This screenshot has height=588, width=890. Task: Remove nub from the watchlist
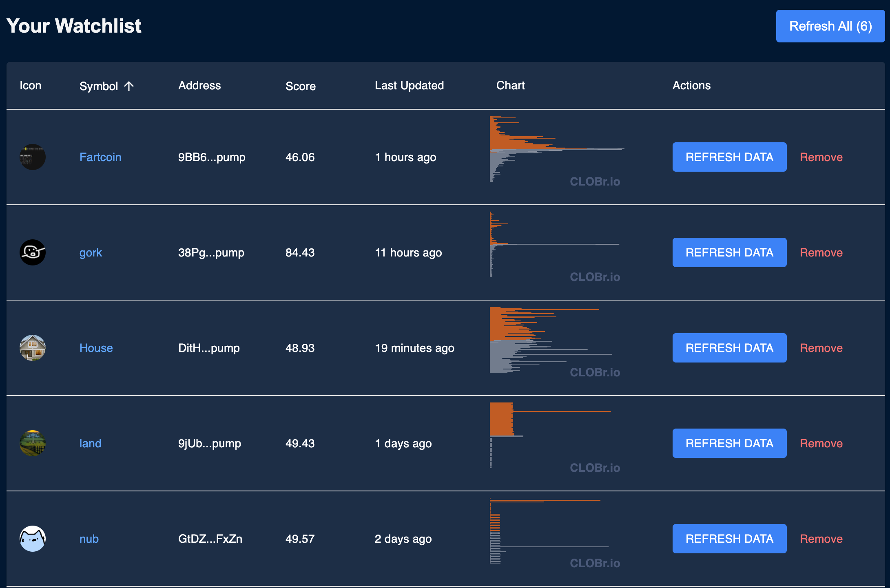click(821, 539)
